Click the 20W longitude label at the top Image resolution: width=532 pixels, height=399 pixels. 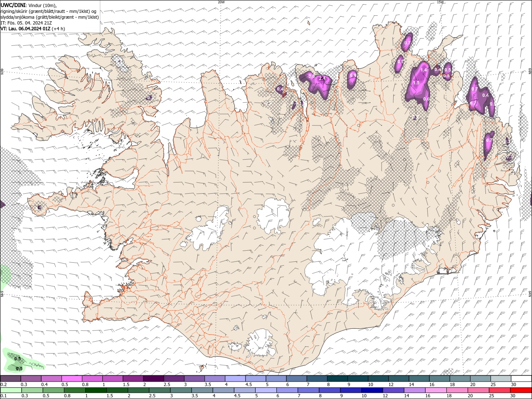(x=221, y=2)
